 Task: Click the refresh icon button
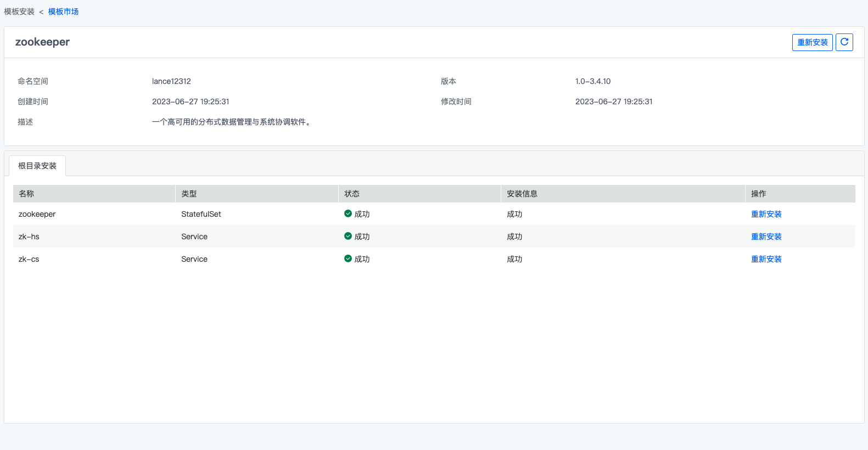(x=844, y=42)
